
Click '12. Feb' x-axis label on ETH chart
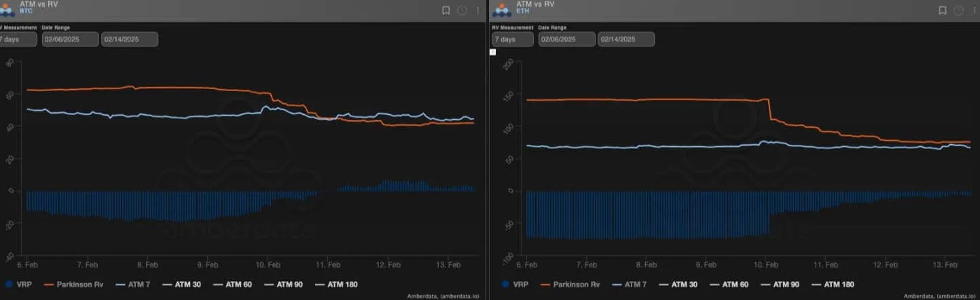tap(885, 264)
